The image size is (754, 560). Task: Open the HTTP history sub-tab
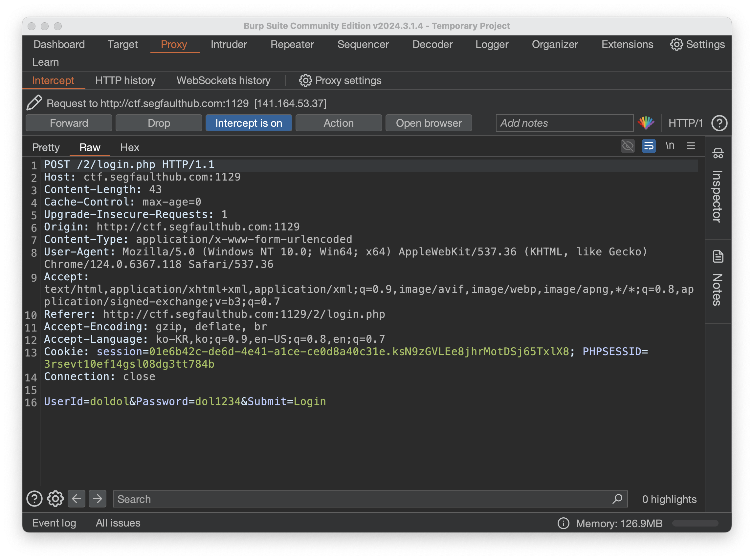coord(125,80)
